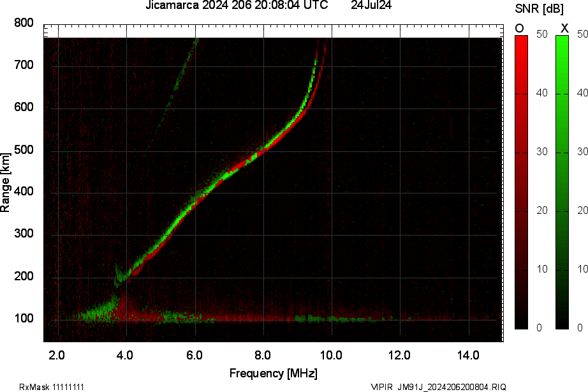588x392 pixels.
Task: Select the SNR [dB] legend label
Action: (540, 8)
